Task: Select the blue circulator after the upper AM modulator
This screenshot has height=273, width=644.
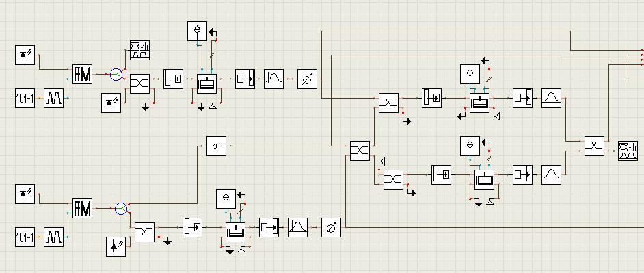Action: [x=116, y=75]
